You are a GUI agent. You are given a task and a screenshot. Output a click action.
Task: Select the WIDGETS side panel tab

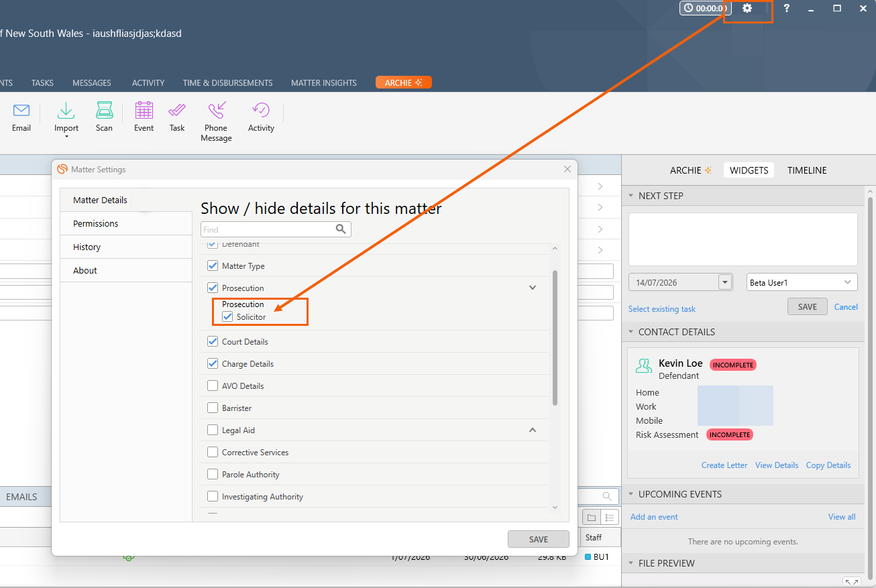tap(749, 170)
